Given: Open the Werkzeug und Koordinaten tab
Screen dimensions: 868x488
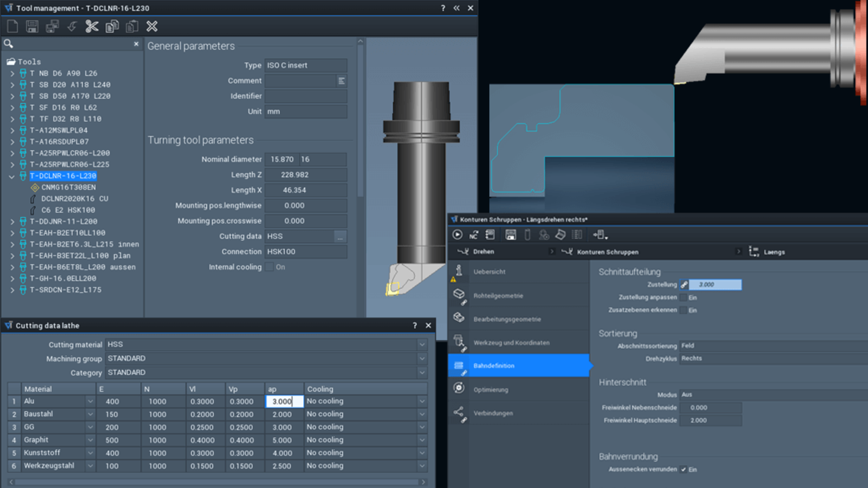Looking at the screenshot, I should point(511,343).
